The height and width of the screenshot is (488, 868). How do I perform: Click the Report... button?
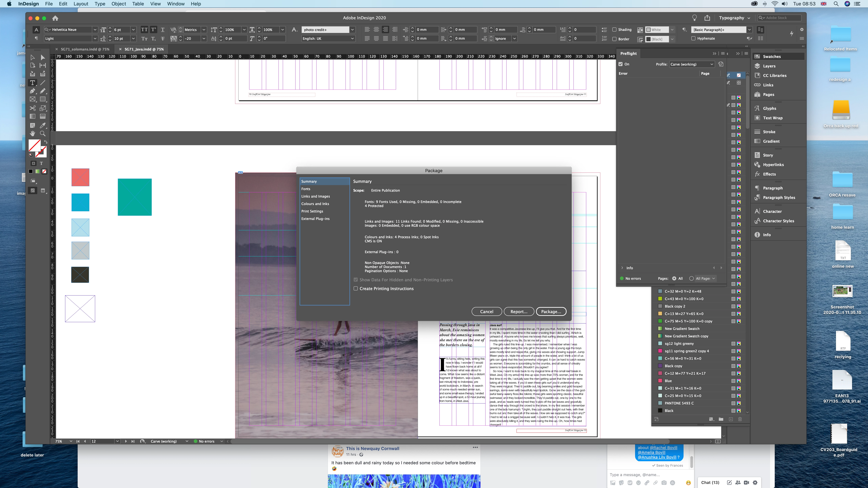(x=519, y=312)
